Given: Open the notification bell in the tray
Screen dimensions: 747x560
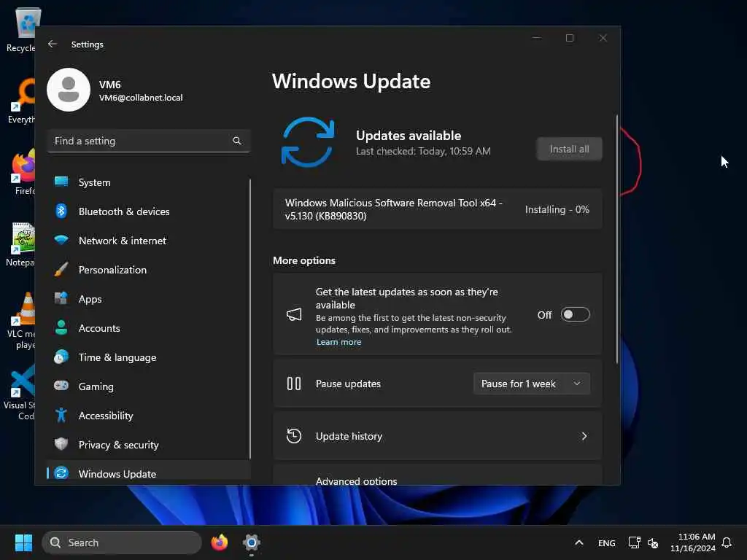Looking at the screenshot, I should click(x=727, y=542).
